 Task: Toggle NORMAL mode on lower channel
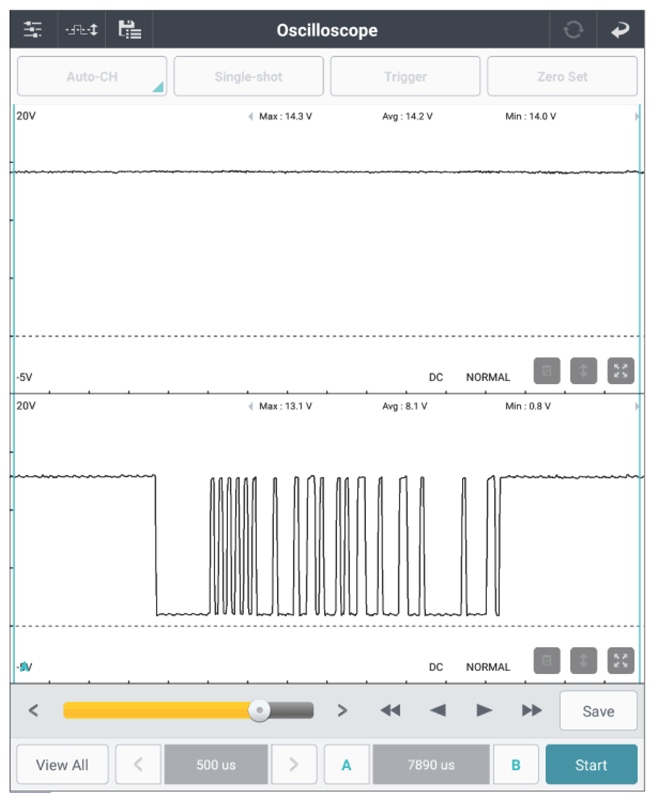click(x=488, y=667)
